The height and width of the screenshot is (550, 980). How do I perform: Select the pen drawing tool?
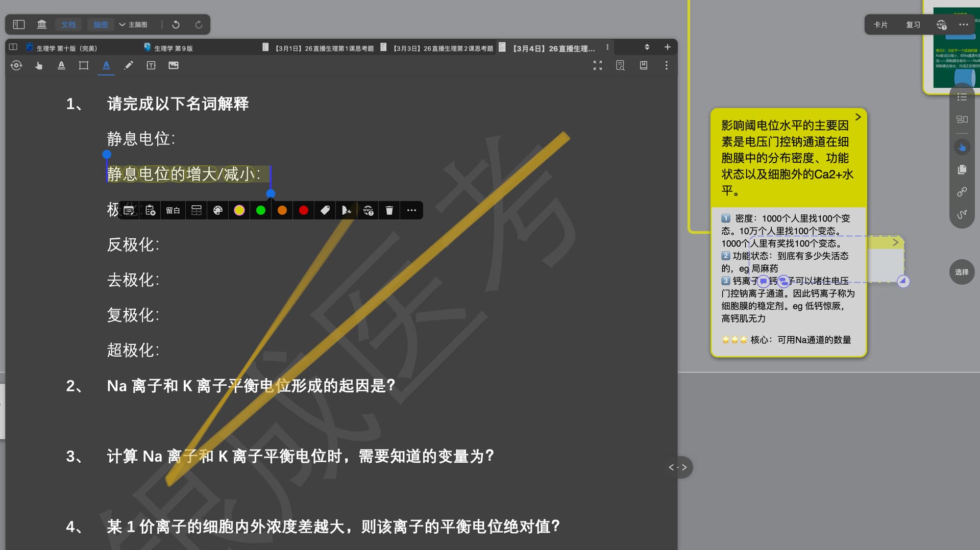pos(129,65)
